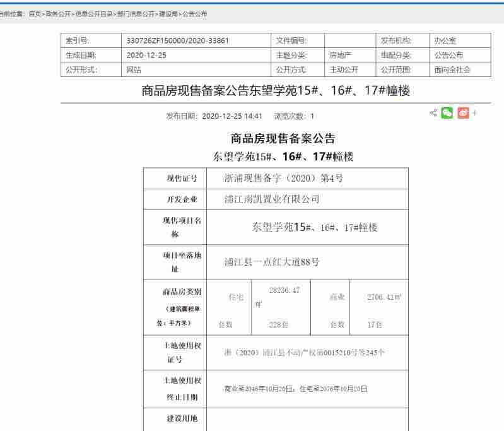The width and height of the screenshot is (504, 431).
Task: Click certificate number 浙浦现售备字（2020）第4号
Action: (283, 178)
